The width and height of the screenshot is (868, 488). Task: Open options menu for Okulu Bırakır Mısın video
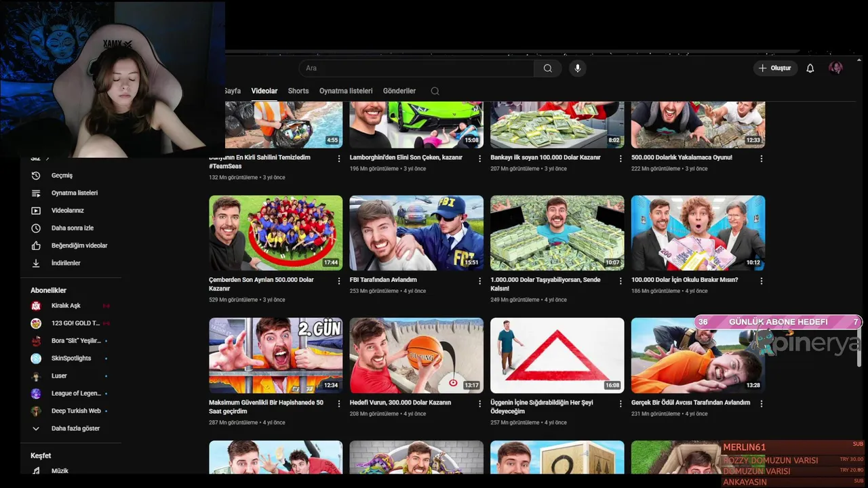point(761,281)
